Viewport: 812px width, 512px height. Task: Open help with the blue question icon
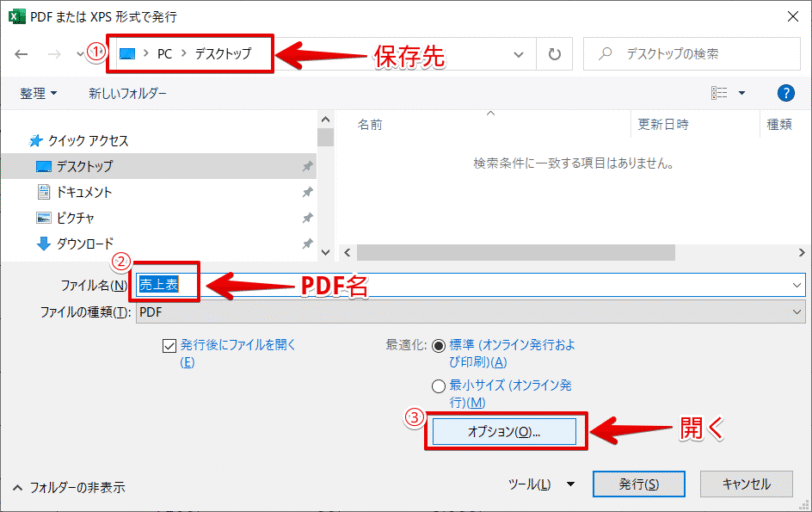pyautogui.click(x=786, y=93)
